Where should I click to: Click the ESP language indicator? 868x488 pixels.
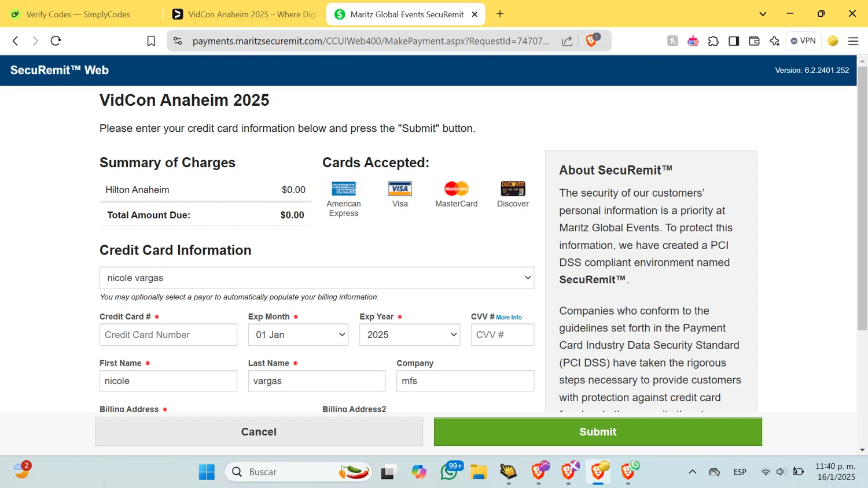pos(740,472)
